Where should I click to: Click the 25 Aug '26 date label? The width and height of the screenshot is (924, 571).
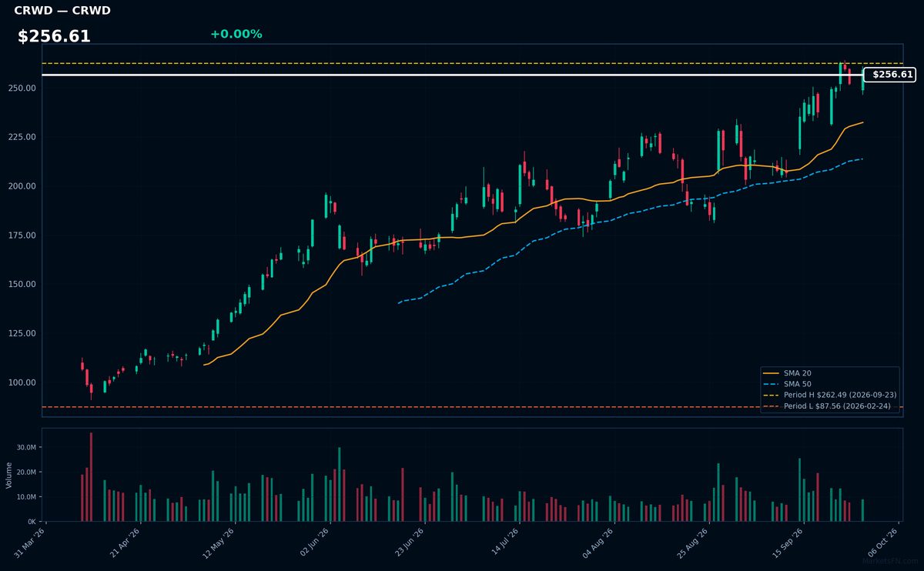pyautogui.click(x=693, y=542)
